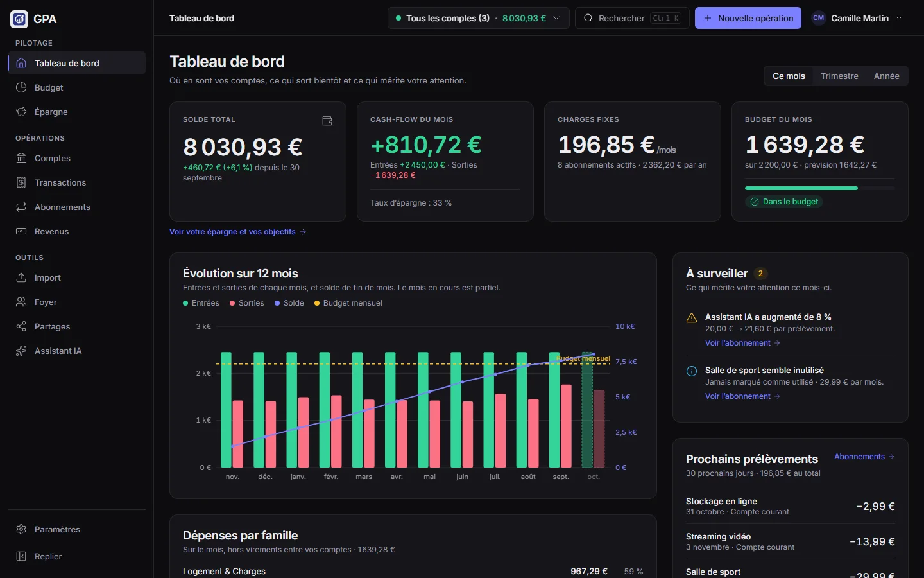Click the Partages share icon
924x578 pixels.
click(x=21, y=326)
